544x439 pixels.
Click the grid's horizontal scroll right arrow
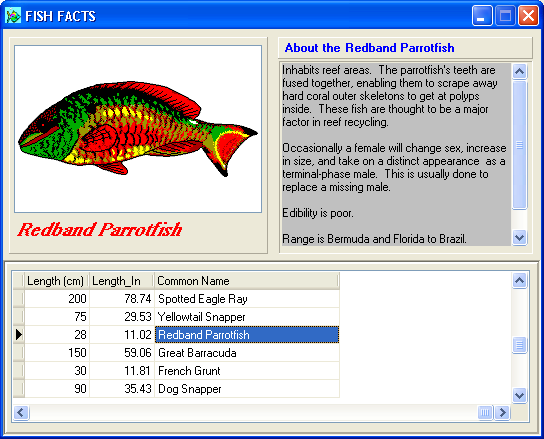[x=502, y=413]
